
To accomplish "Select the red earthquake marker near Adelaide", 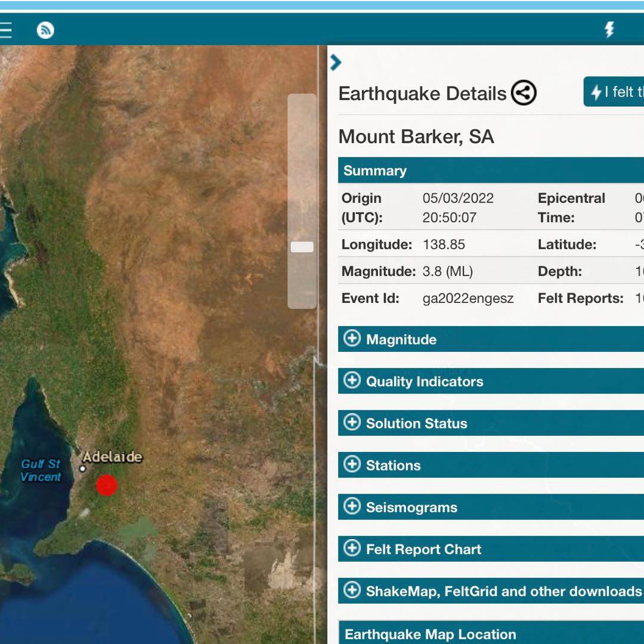I will point(107,485).
